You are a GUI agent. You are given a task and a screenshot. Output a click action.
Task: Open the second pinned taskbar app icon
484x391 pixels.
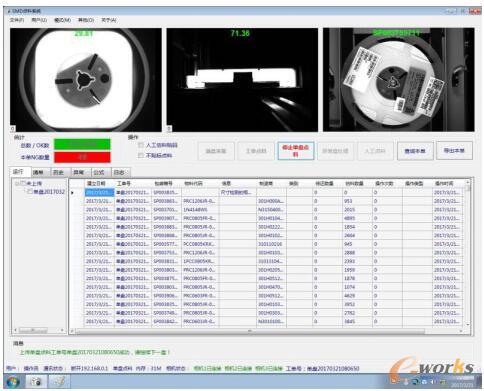[x=59, y=381]
